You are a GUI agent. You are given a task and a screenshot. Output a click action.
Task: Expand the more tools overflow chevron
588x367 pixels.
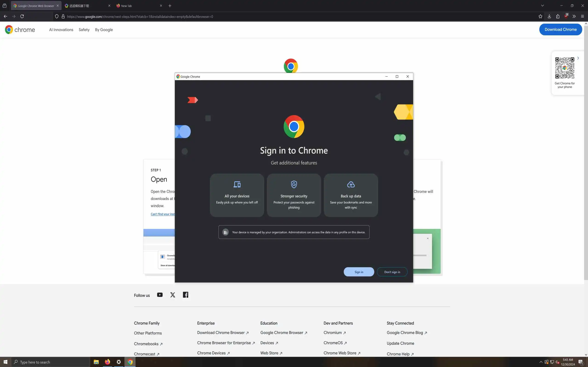point(574,17)
